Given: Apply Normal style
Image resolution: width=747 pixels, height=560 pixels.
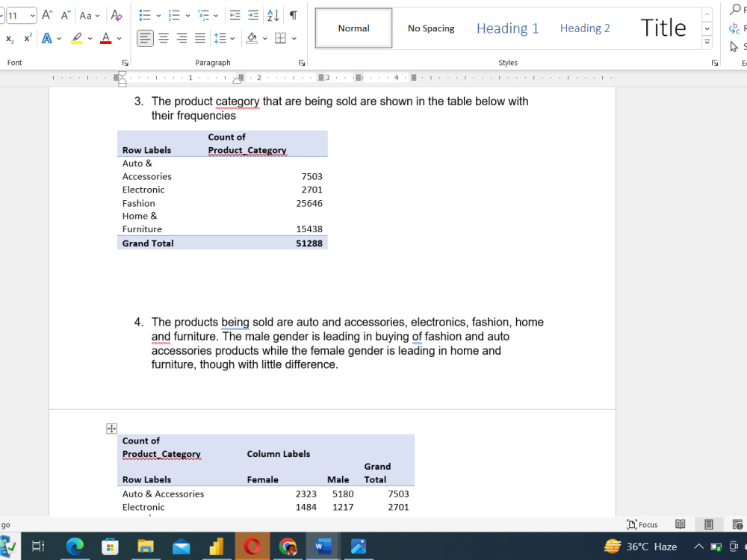Looking at the screenshot, I should click(x=353, y=28).
